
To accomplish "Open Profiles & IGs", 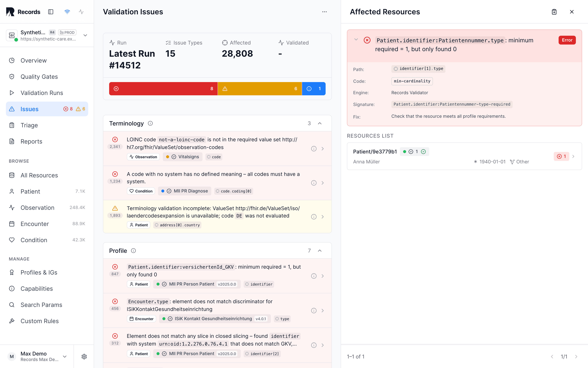I will (x=47, y=272).
